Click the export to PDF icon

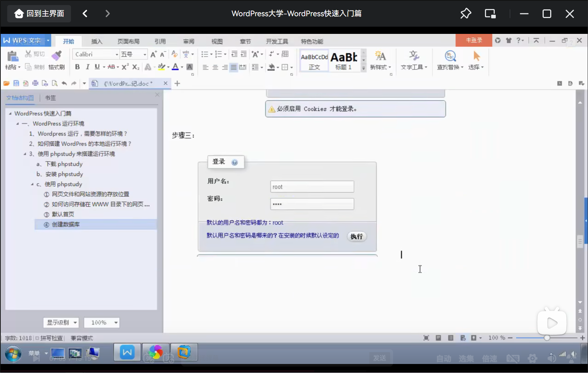pos(26,83)
